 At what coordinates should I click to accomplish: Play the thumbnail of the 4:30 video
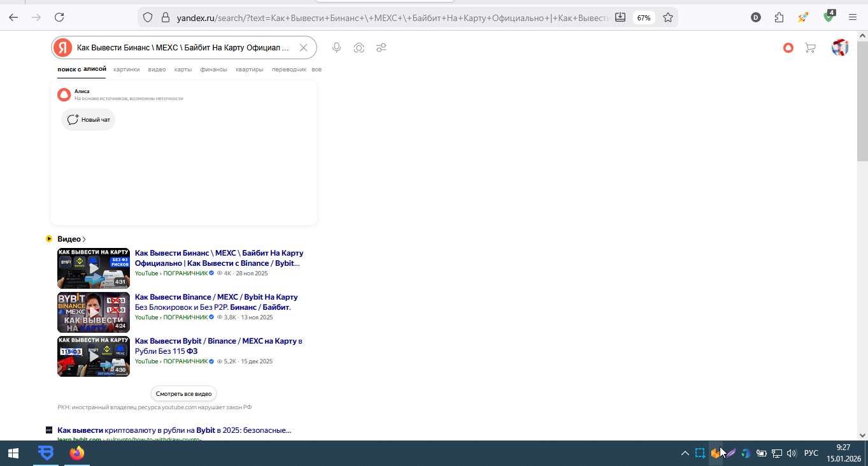[94, 356]
